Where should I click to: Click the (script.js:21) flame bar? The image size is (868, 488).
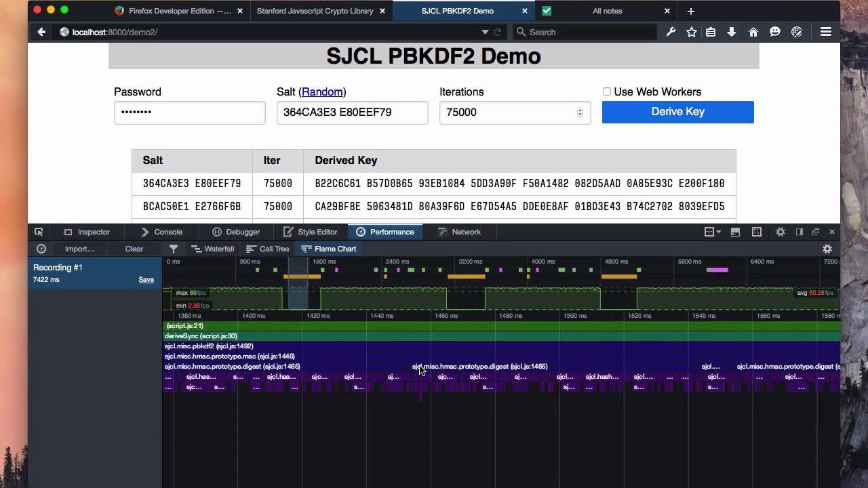[x=502, y=326]
